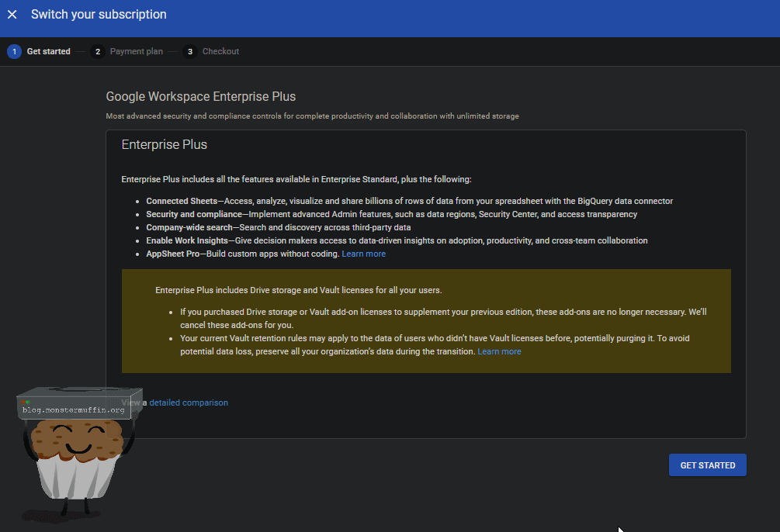Click the Connected Sheets feature label
Screen dimensions: 780x532
point(182,201)
